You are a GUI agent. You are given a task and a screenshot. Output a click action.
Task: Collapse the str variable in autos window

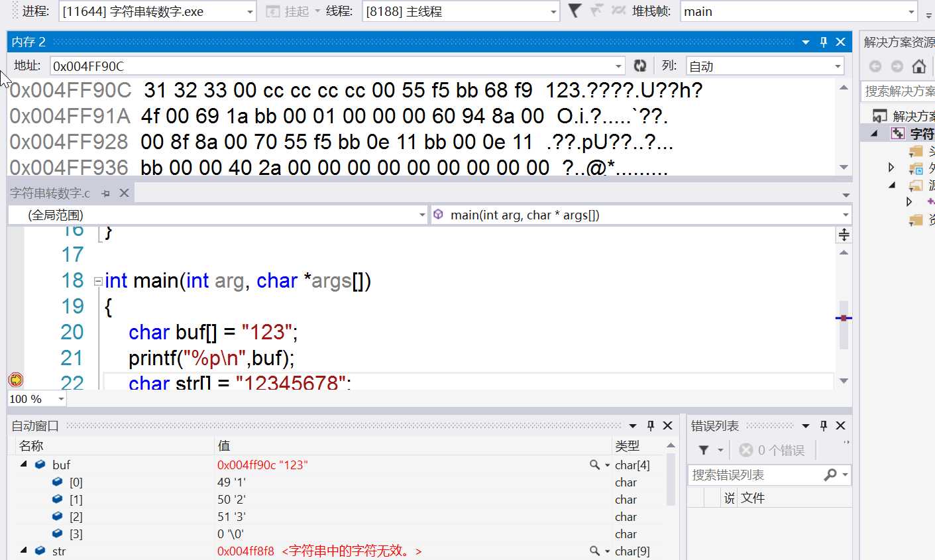[x=24, y=551]
